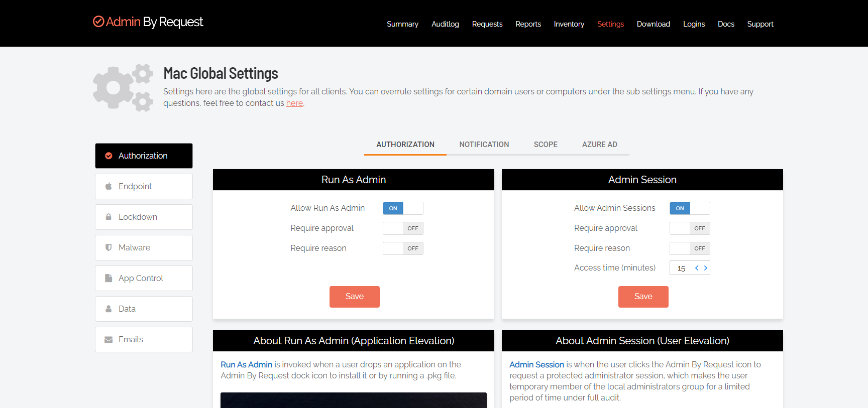Viewport: 868px width, 408px height.
Task: Click the apple icon beside Endpoint
Action: pyautogui.click(x=108, y=186)
